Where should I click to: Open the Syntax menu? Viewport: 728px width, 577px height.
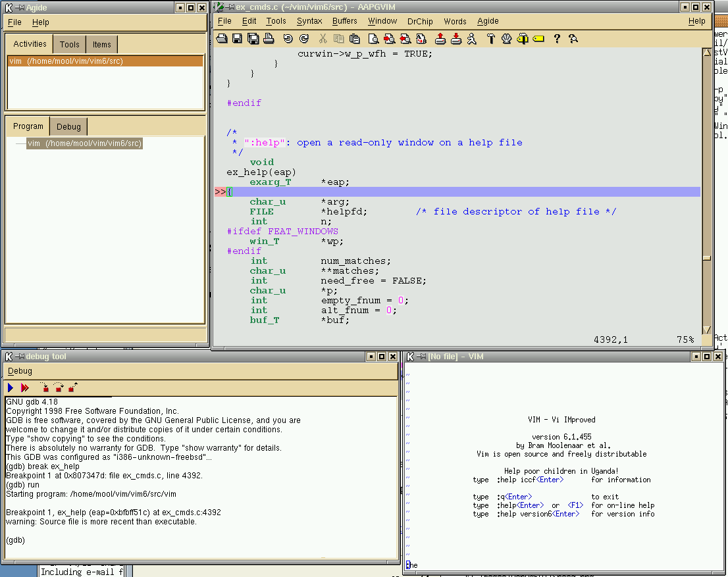(x=309, y=21)
